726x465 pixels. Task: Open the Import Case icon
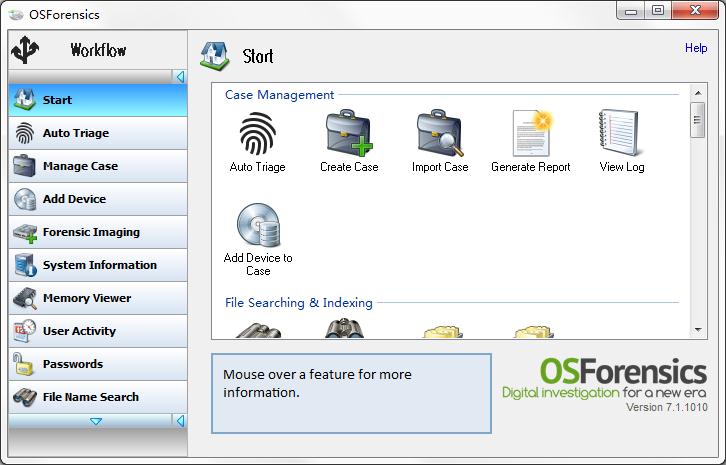pyautogui.click(x=440, y=134)
